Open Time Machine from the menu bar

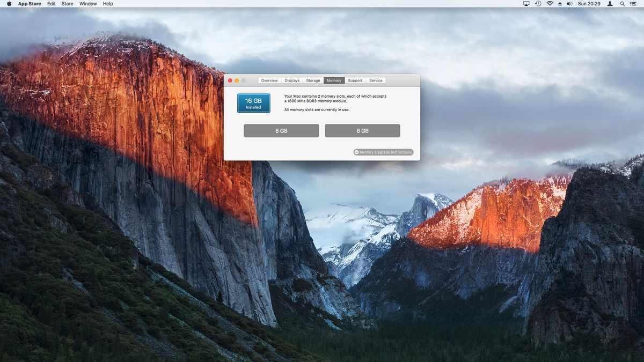(537, 4)
